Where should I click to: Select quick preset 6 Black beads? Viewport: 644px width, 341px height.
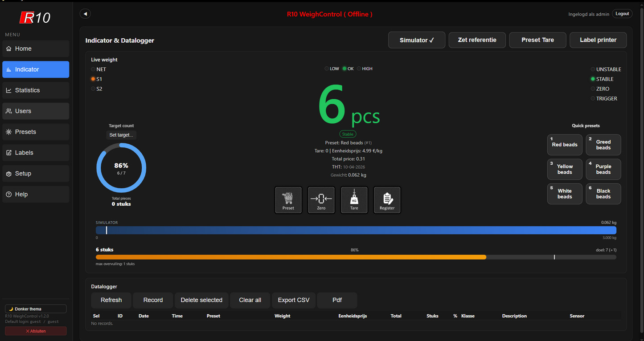coord(603,194)
